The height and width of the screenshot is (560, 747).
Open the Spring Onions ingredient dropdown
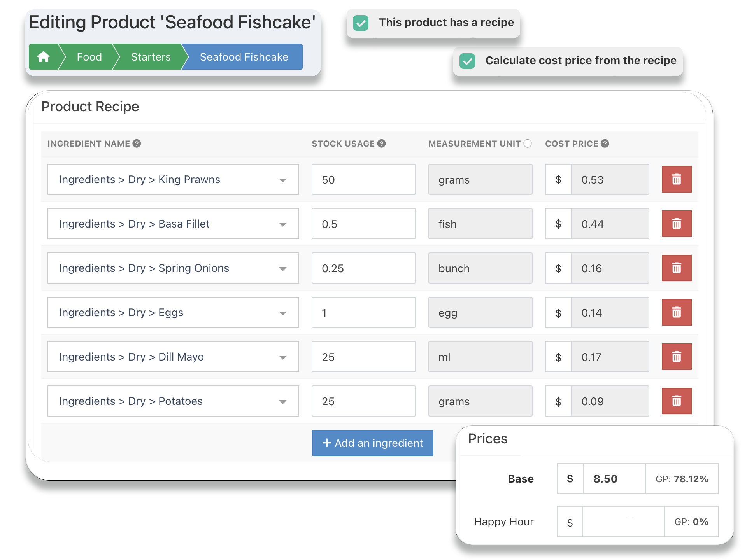pos(283,268)
